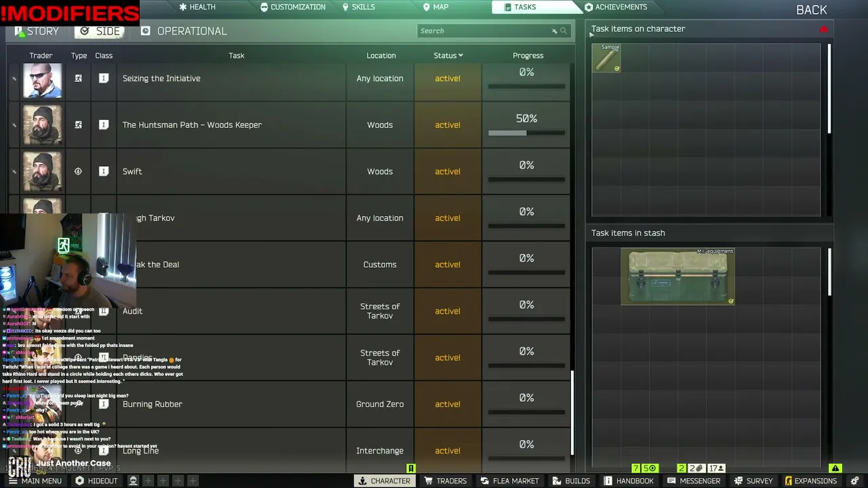Open The Huntsman Path – Woods Keeper task
Image resolution: width=868 pixels, height=488 pixels.
[x=192, y=125]
